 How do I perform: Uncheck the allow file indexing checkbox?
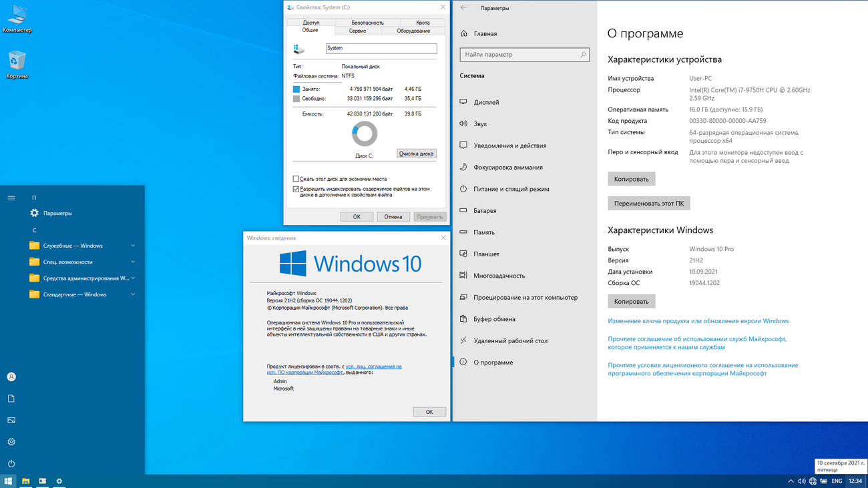pos(296,189)
